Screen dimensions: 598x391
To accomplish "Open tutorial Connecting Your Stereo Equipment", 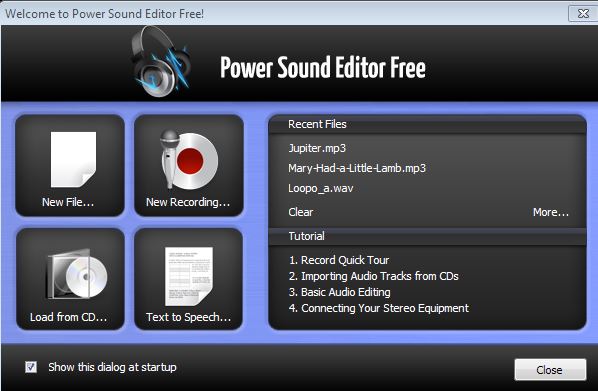I will pyautogui.click(x=379, y=308).
